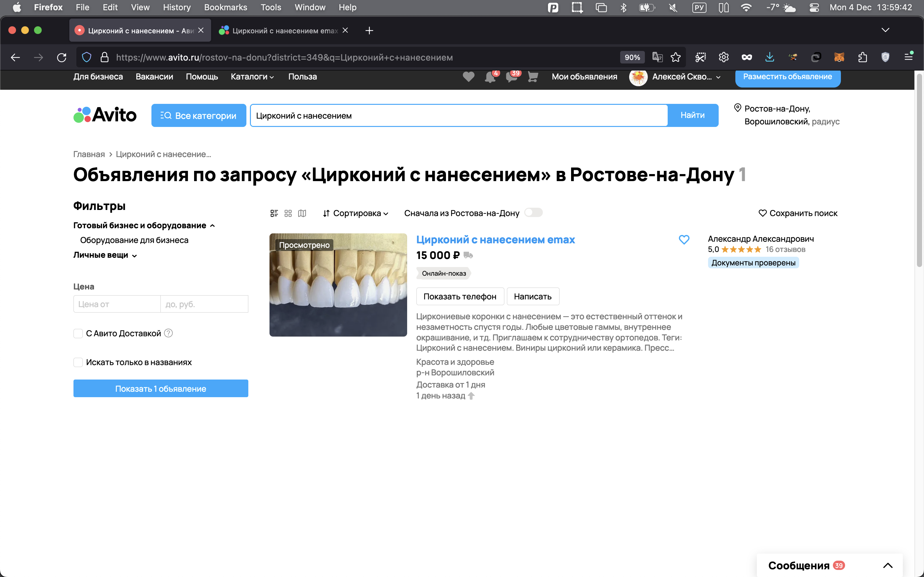The width and height of the screenshot is (924, 577).
Task: Open the shopping cart icon
Action: tap(533, 77)
